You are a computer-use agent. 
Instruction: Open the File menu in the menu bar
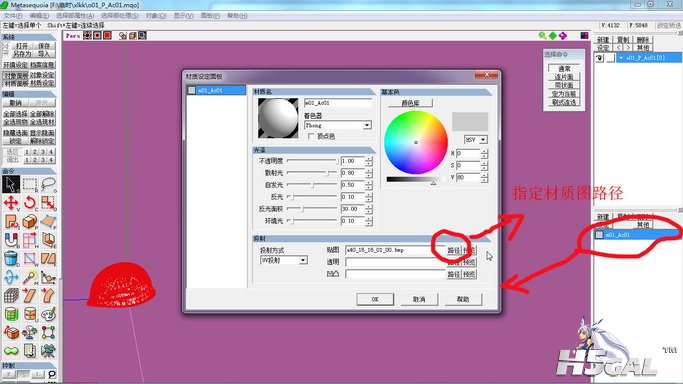[x=13, y=16]
